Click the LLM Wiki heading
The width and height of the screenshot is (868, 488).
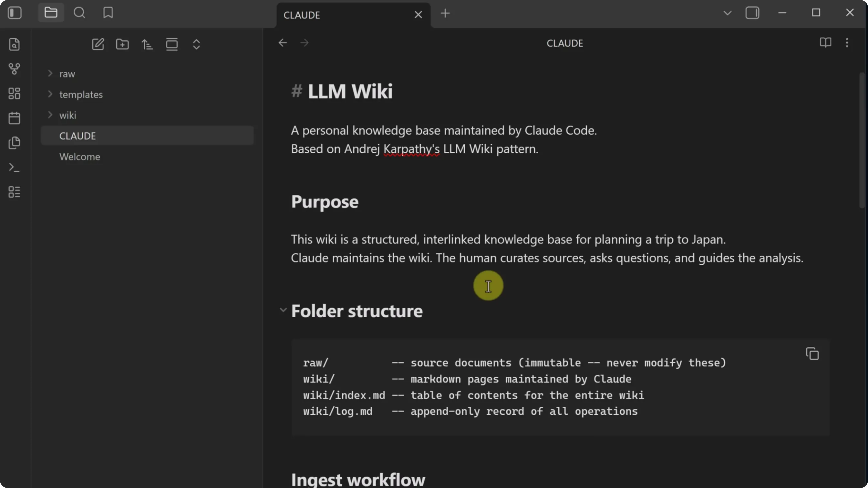tap(350, 91)
